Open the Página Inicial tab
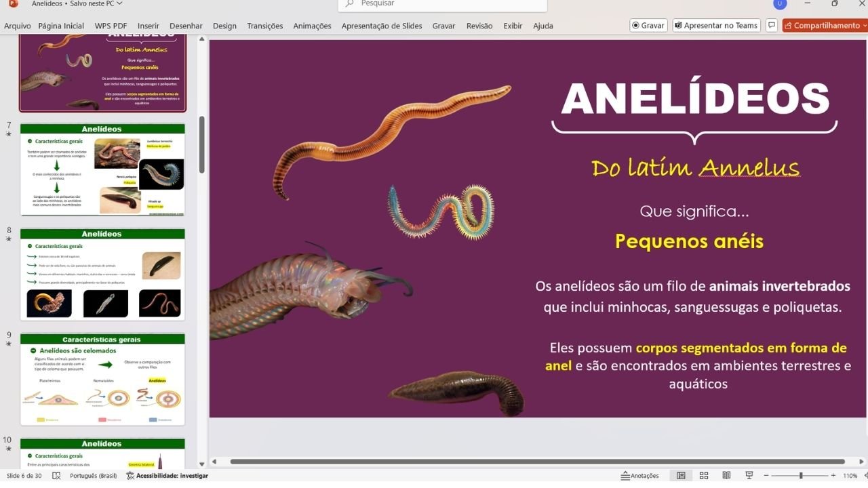Image resolution: width=868 pixels, height=488 pixels. (x=61, y=26)
